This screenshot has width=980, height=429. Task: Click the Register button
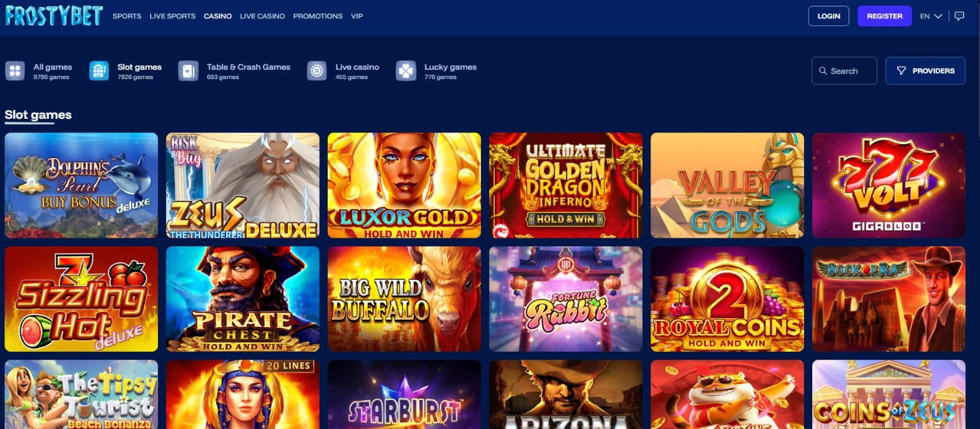[884, 16]
